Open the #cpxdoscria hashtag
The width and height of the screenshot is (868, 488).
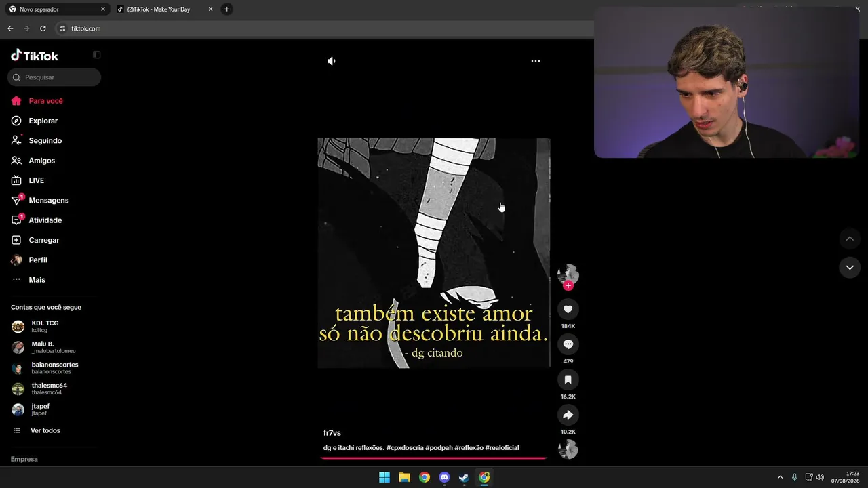tap(405, 448)
